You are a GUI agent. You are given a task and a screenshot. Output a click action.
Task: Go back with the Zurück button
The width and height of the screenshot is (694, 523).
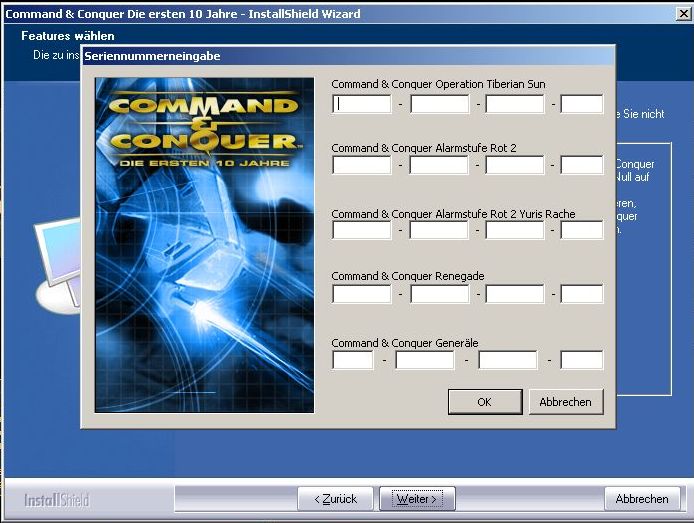(335, 499)
